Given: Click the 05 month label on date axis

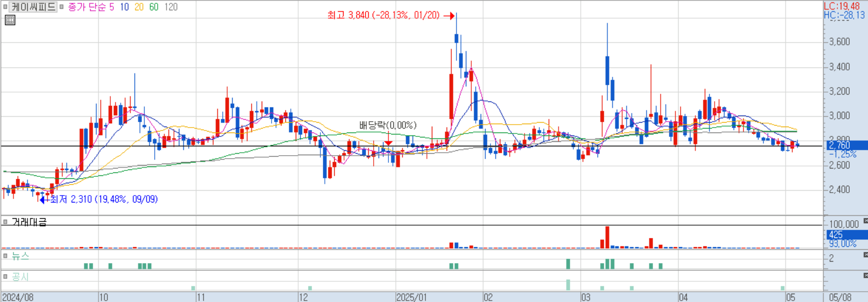Looking at the screenshot, I should point(791,297).
